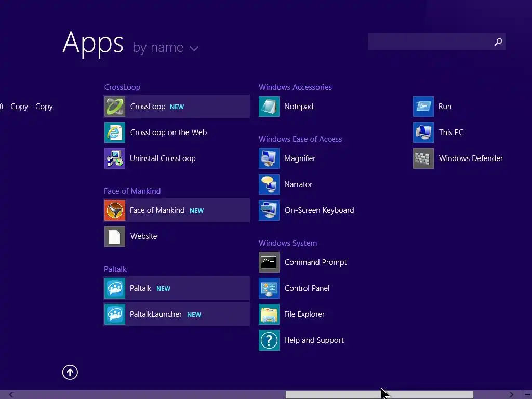
Task: Click the 'Website' label text
Action: 143,236
